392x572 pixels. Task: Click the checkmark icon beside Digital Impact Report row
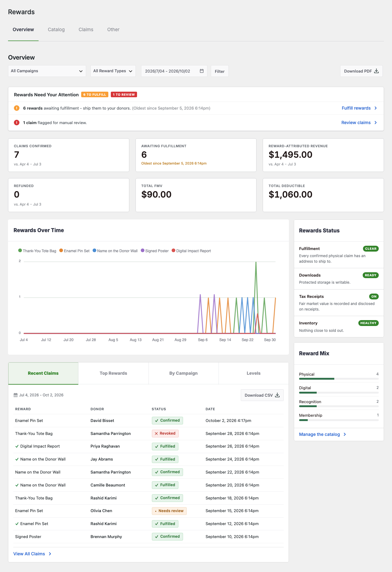[x=17, y=446]
